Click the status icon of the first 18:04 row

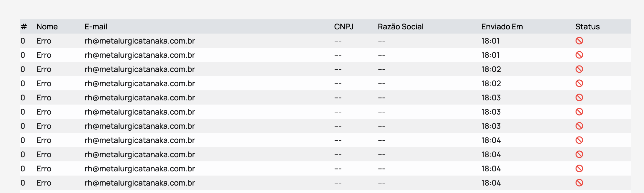click(579, 140)
